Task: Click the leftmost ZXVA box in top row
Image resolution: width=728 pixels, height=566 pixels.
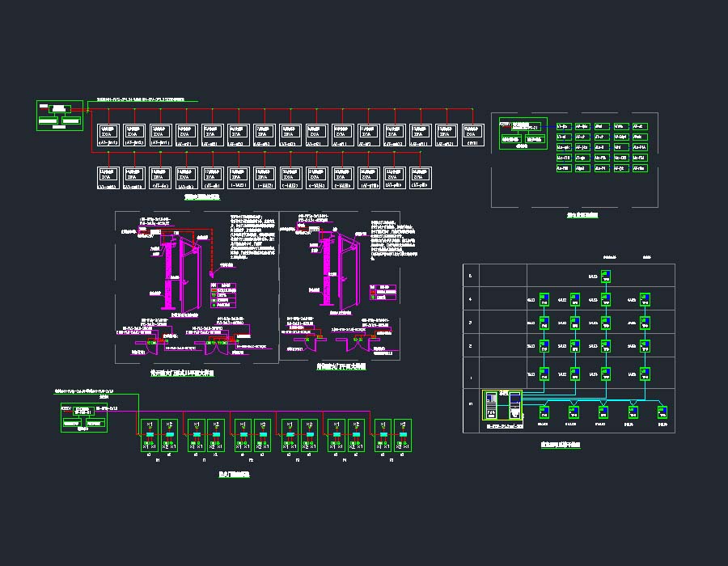Action: click(108, 134)
